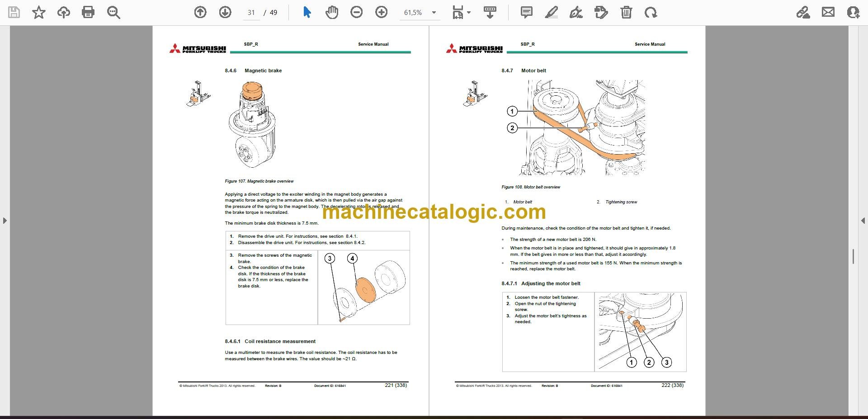Click the share with people icon
This screenshot has width=868, height=419.
pyautogui.click(x=853, y=12)
